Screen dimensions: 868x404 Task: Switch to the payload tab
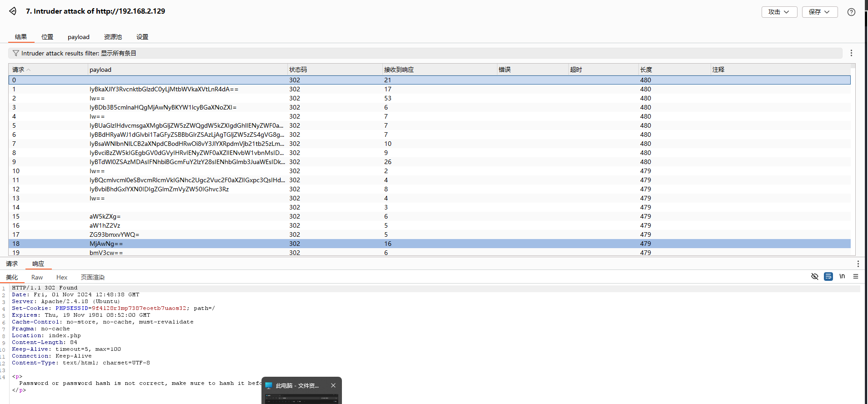[79, 37]
